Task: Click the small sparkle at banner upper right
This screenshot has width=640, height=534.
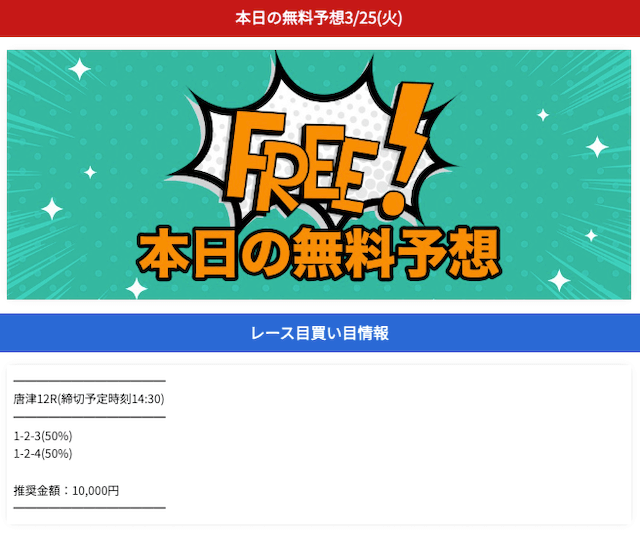Action: (x=543, y=115)
